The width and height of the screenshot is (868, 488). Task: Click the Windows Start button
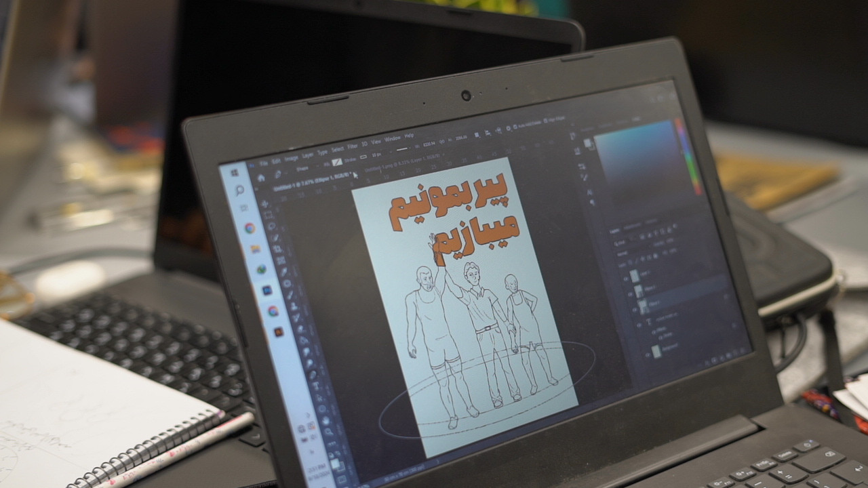[x=235, y=174]
